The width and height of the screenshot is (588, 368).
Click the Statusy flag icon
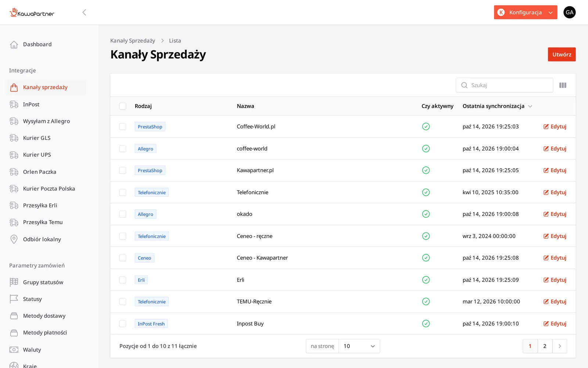[x=14, y=299]
